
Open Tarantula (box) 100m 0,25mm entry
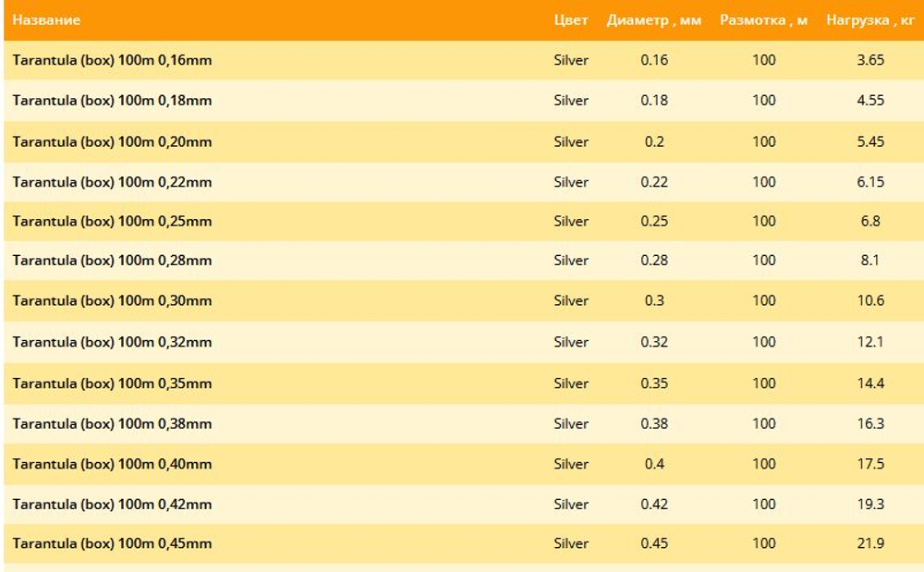112,221
